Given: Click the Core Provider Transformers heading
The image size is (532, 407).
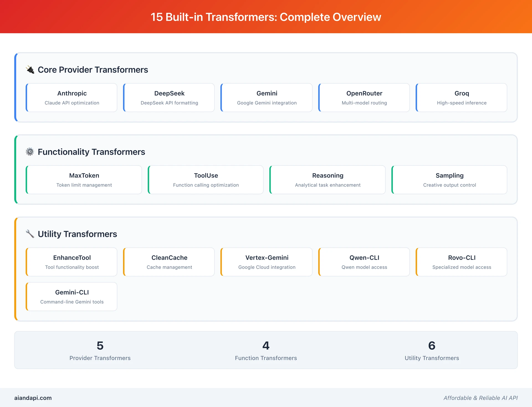Looking at the screenshot, I should click(x=93, y=70).
